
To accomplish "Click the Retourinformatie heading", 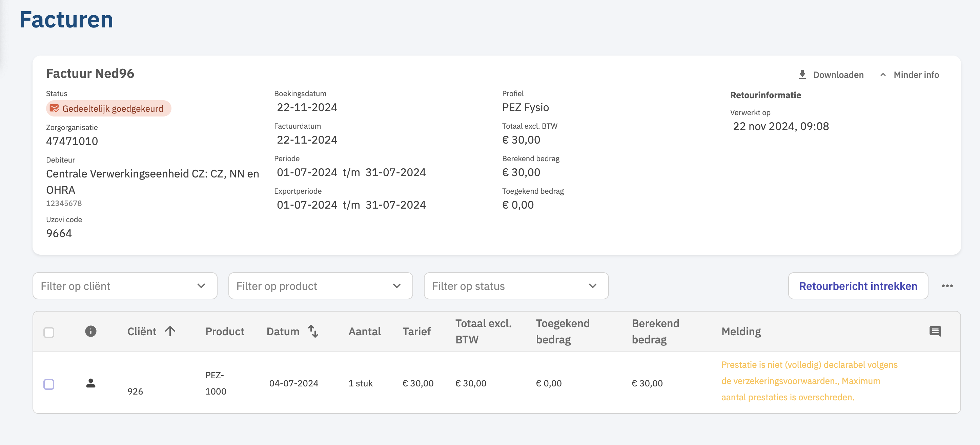I will click(x=765, y=95).
